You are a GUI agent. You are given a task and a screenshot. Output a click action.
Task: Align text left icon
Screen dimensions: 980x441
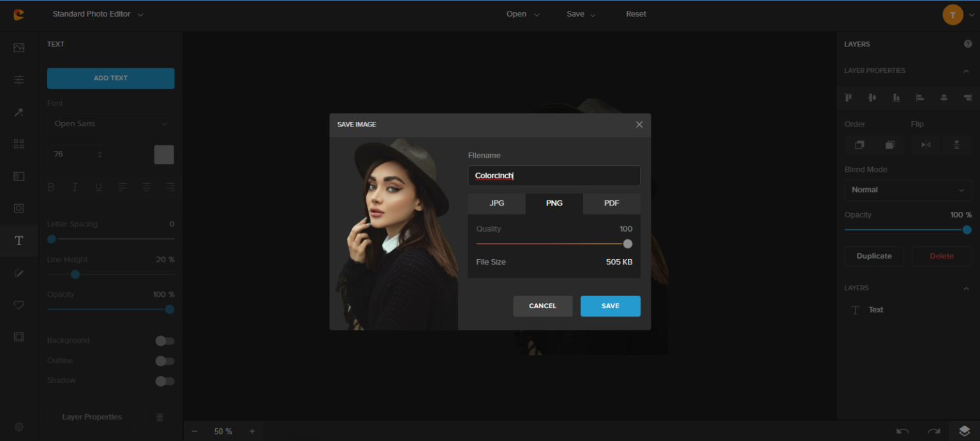tap(122, 187)
